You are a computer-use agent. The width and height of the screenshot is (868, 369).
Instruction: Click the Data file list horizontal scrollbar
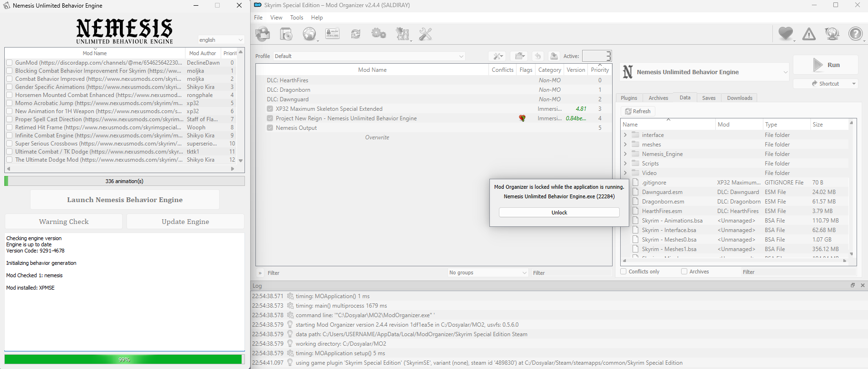(734, 261)
